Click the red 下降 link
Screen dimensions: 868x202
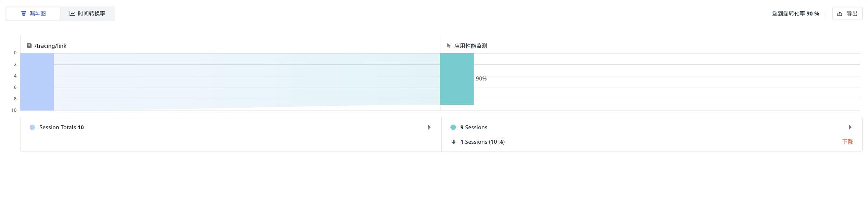pos(847,142)
